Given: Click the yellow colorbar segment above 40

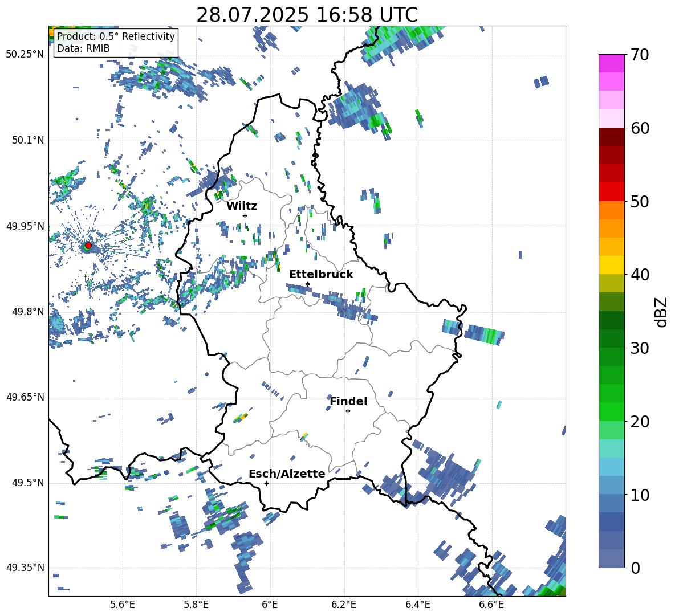Looking at the screenshot, I should [611, 265].
